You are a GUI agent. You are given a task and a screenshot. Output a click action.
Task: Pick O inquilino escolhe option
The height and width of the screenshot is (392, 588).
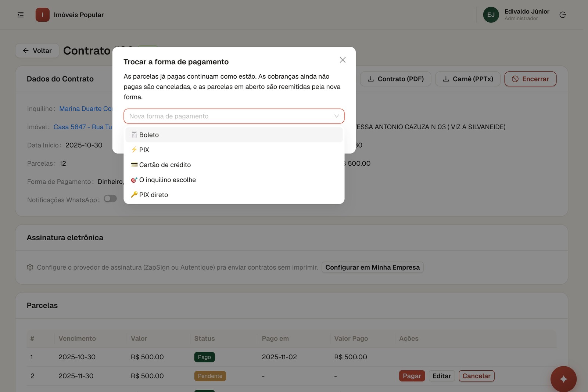pyautogui.click(x=234, y=180)
